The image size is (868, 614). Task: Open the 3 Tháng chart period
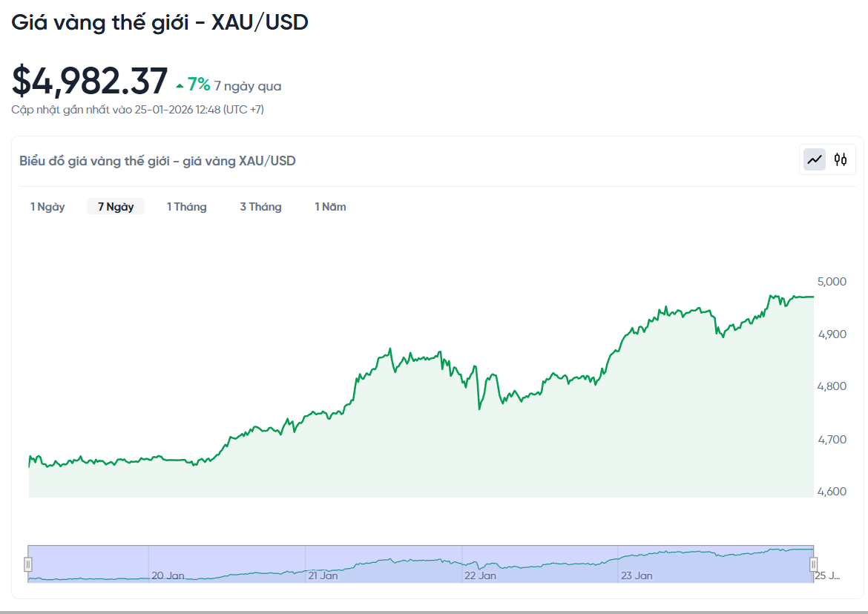tap(260, 206)
